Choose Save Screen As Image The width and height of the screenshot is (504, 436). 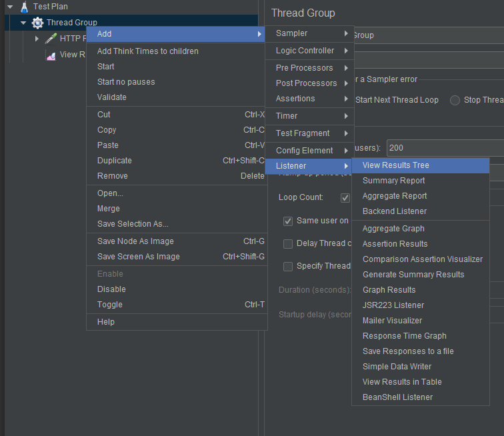click(x=176, y=257)
